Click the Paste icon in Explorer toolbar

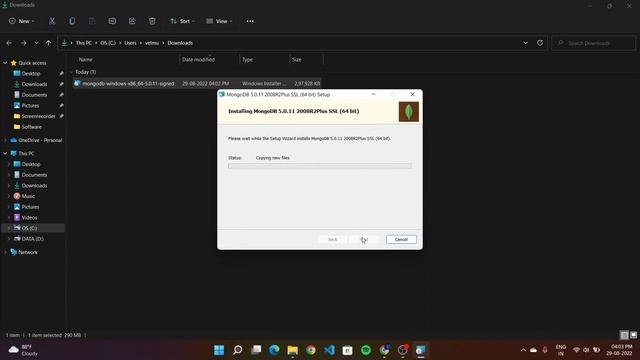click(x=92, y=21)
